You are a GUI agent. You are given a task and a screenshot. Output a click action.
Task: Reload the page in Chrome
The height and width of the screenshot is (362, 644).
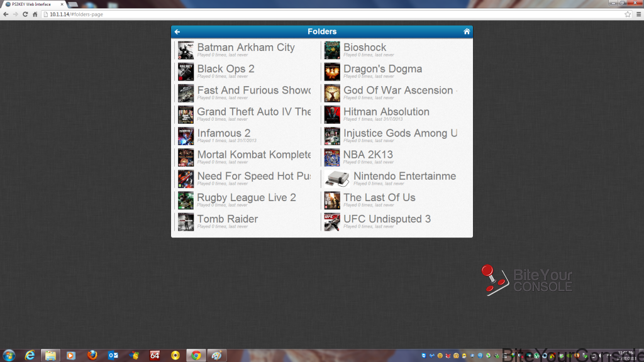coord(25,14)
